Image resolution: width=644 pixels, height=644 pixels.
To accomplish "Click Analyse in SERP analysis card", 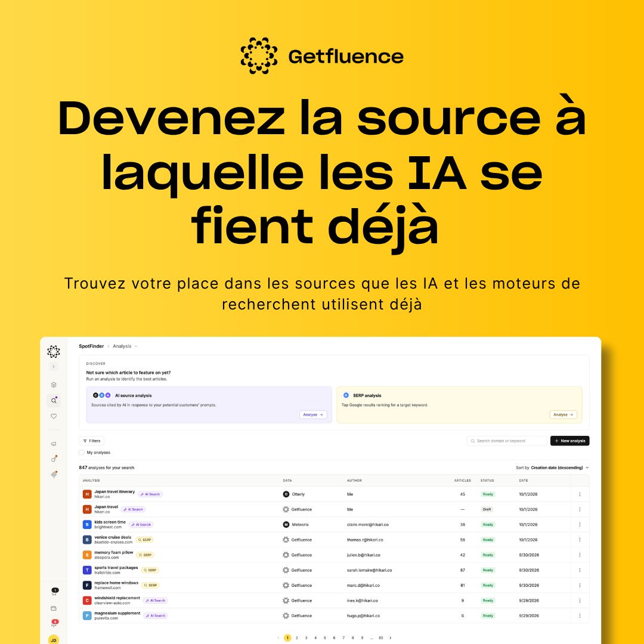I will point(563,415).
